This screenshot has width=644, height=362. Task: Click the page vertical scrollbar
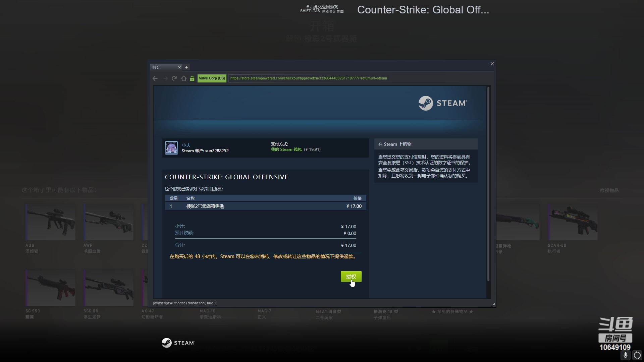point(488,184)
